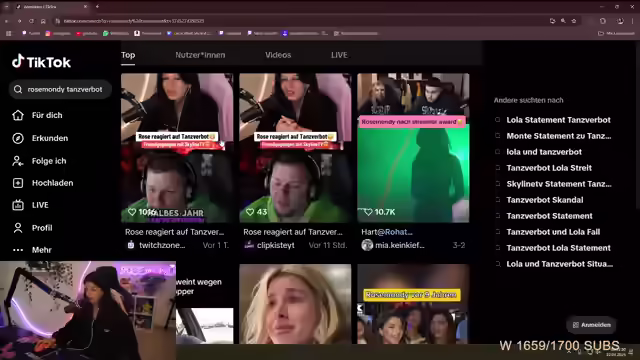Open 'Rosemondy vor 9 Jahren' video thumbnail

[x=413, y=304]
